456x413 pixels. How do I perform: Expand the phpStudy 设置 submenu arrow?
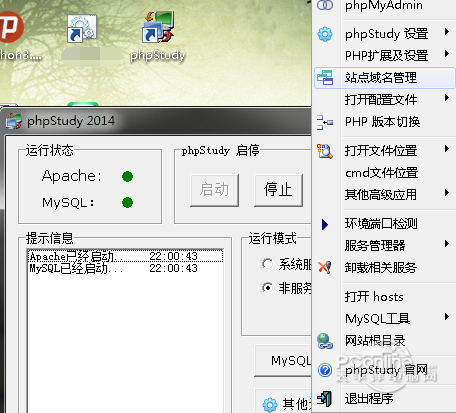click(447, 32)
